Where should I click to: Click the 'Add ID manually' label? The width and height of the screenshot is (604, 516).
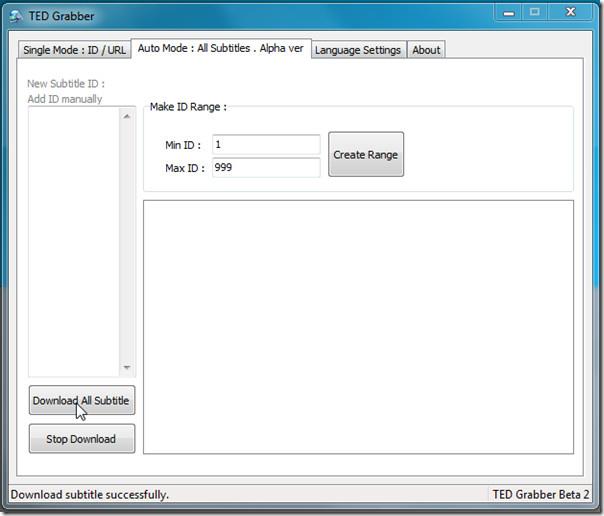[x=65, y=99]
